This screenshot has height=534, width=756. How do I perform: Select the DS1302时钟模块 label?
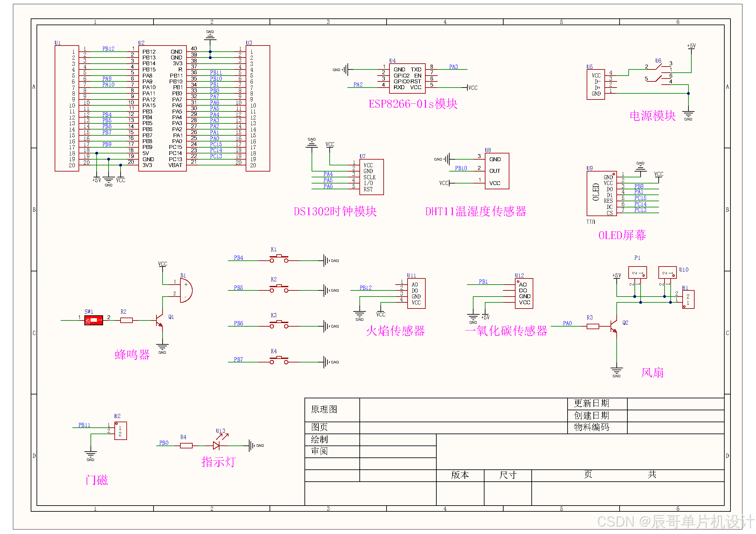click(335, 211)
